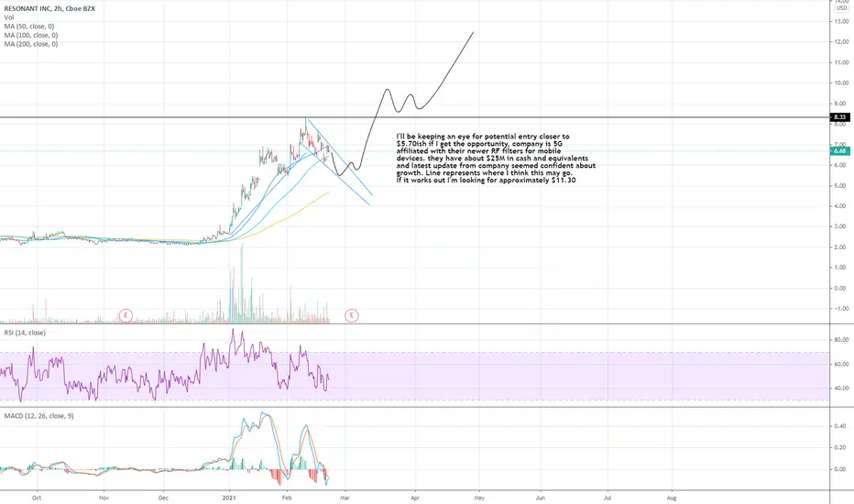This screenshot has height=504, width=854.
Task: Click the 10.00 price scale value
Action: pyautogui.click(x=841, y=82)
